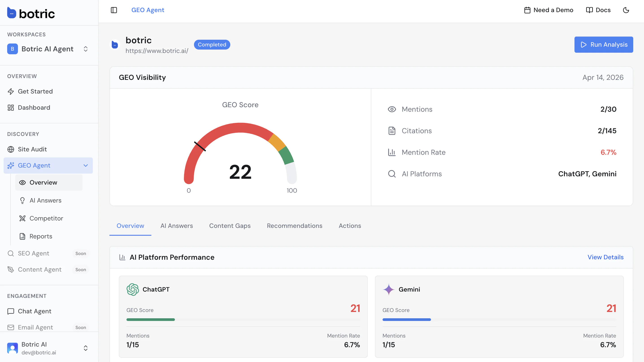Click the ChatGPT logo in performance card
The image size is (644, 362).
133,290
